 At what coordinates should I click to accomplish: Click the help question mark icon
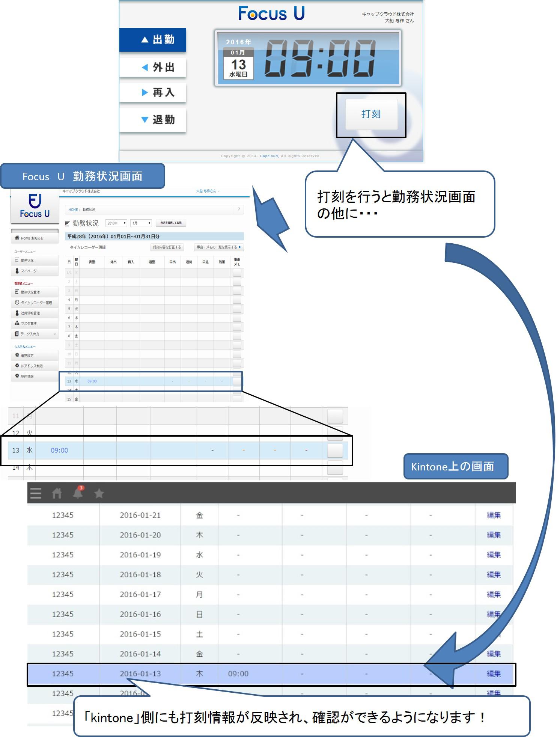(x=239, y=209)
